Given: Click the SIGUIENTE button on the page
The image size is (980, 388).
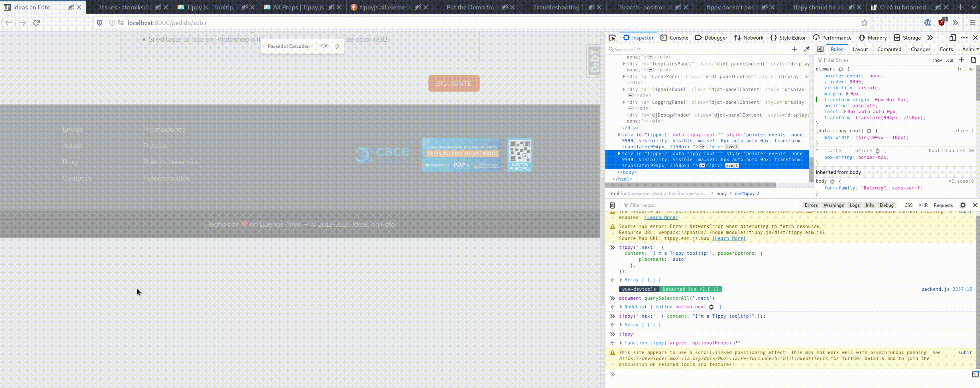Looking at the screenshot, I should point(453,83).
